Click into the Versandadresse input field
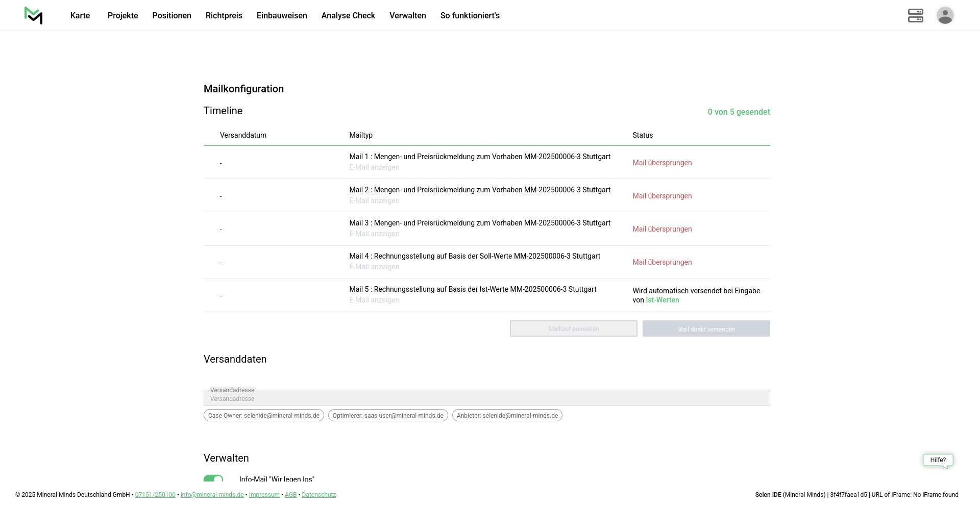This screenshot has width=980, height=507. tap(486, 398)
